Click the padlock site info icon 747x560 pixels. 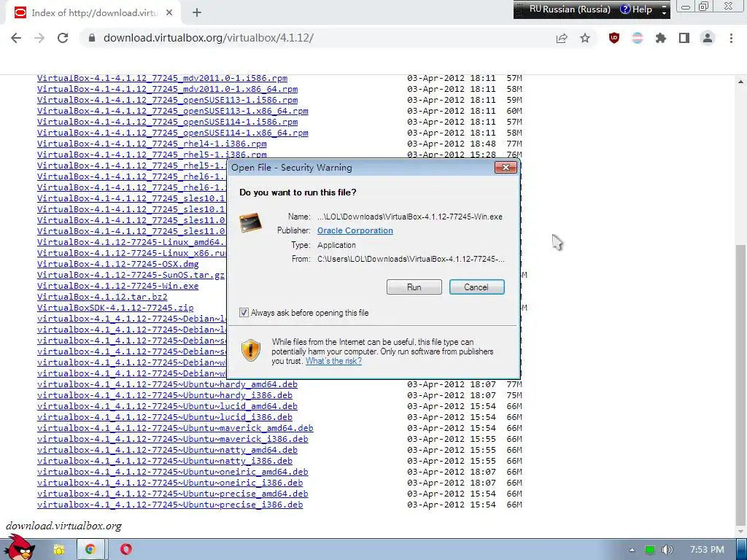(x=92, y=38)
